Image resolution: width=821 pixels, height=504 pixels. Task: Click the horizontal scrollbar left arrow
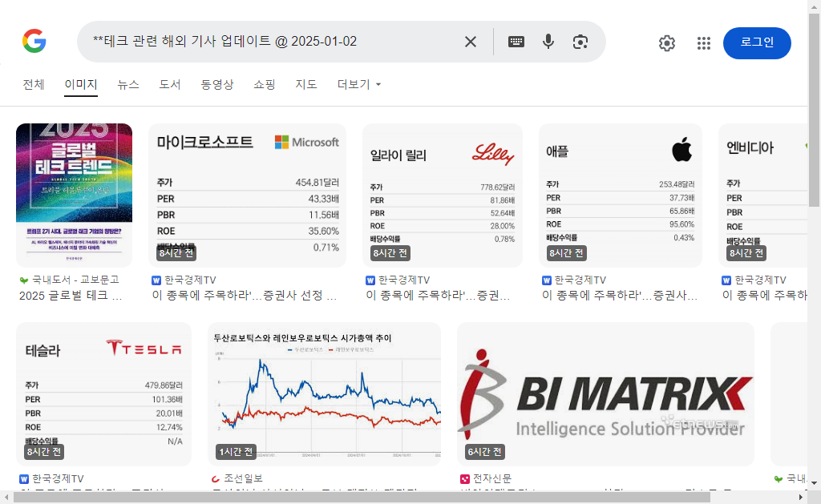[6, 497]
